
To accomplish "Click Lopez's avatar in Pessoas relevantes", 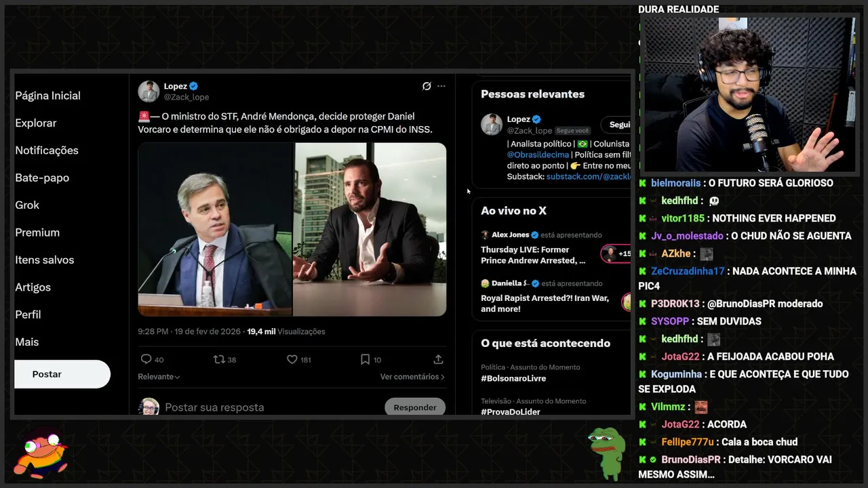I will pyautogui.click(x=492, y=124).
